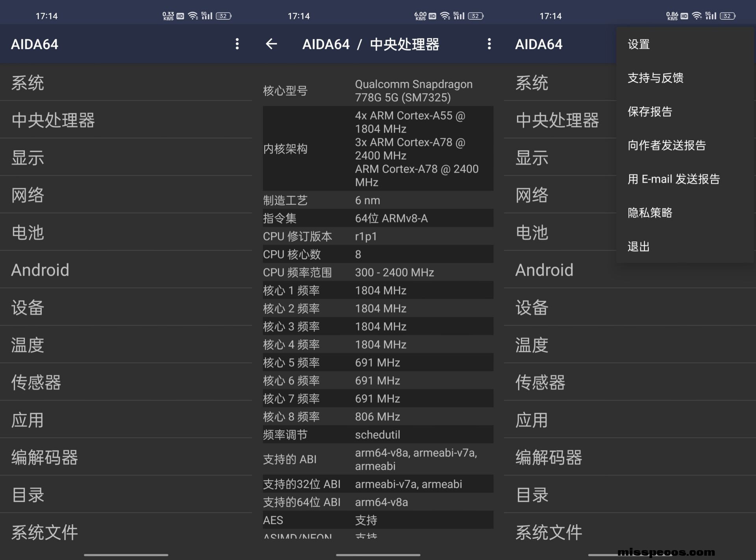Open 隐私策略 from the popup menu
This screenshot has height=560, width=756.
pos(685,213)
